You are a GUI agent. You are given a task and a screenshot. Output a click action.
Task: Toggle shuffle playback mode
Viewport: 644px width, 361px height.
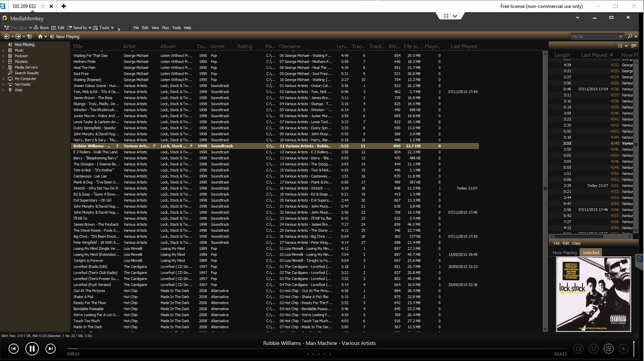pyautogui.click(x=594, y=349)
